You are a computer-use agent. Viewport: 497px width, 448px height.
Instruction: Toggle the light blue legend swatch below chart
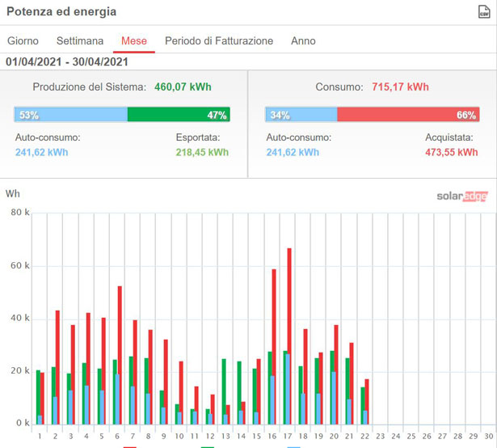[294, 446]
